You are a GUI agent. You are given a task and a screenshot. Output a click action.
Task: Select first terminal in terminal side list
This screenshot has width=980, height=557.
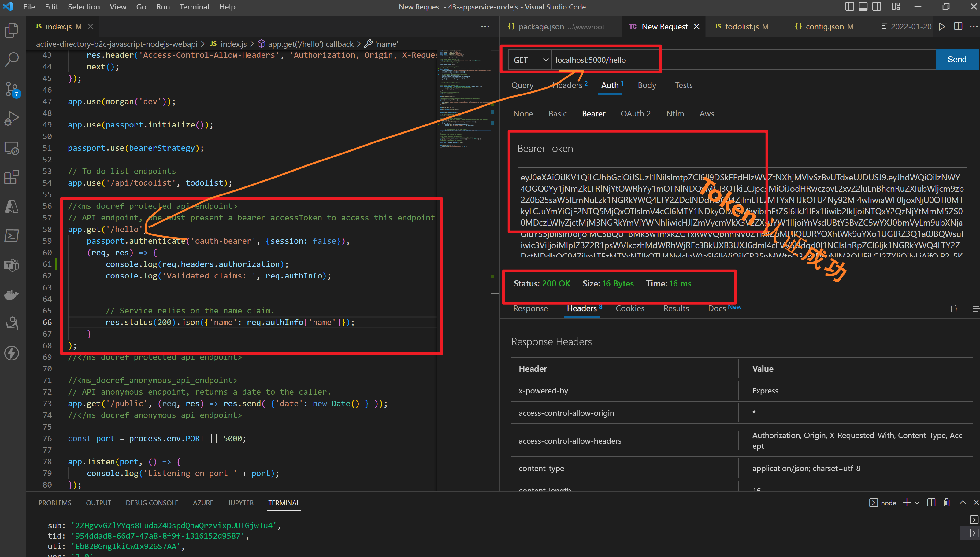(x=974, y=519)
